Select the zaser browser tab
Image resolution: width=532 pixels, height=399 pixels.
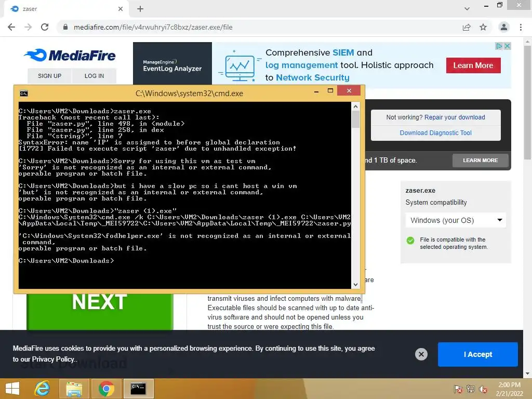[66, 9]
